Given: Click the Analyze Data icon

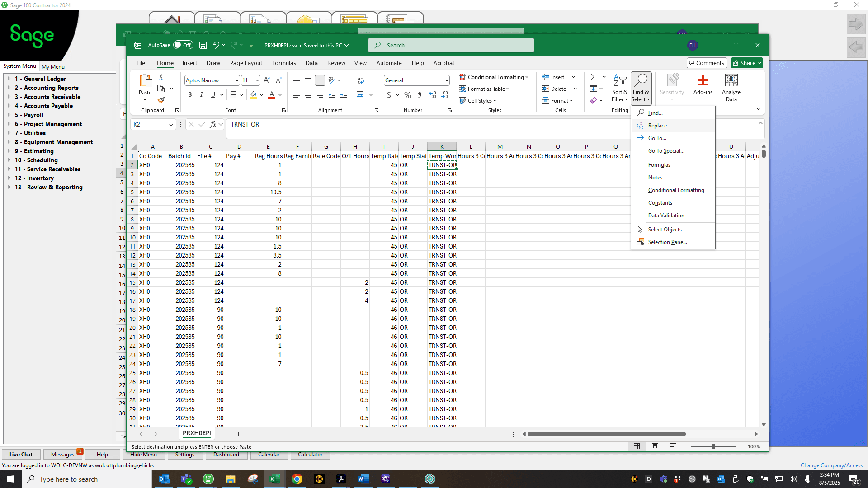Looking at the screenshot, I should tap(731, 88).
